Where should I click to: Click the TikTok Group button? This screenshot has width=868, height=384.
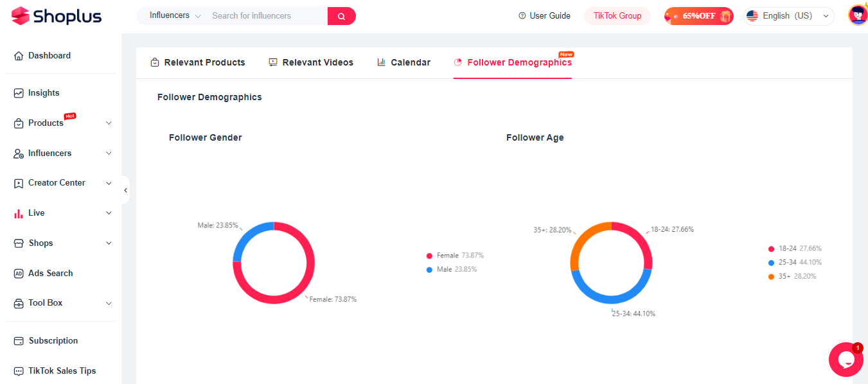point(617,16)
